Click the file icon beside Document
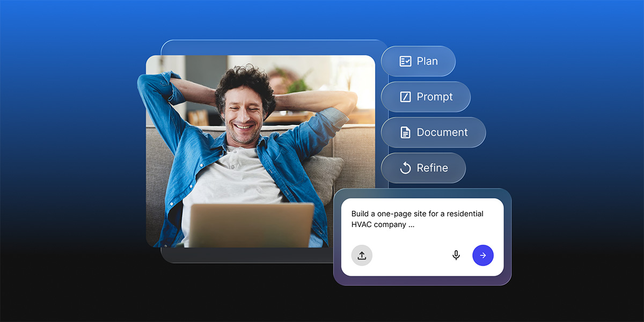Viewport: 644px width, 322px height. pyautogui.click(x=405, y=132)
